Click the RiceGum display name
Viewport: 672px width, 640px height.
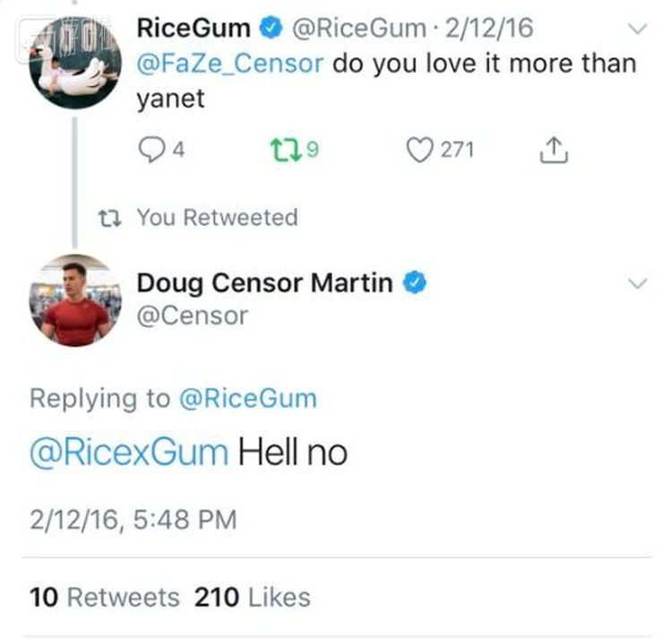[x=193, y=28]
